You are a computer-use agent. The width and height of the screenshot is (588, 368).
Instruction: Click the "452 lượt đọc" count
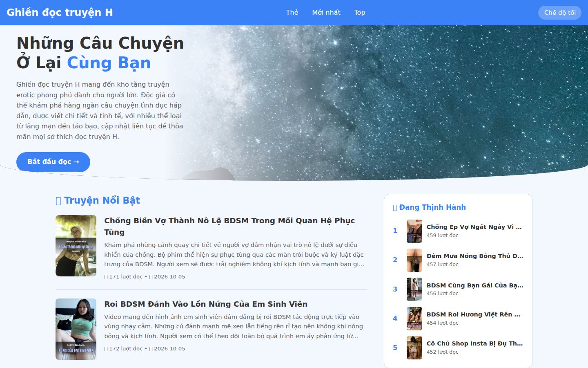(442, 352)
